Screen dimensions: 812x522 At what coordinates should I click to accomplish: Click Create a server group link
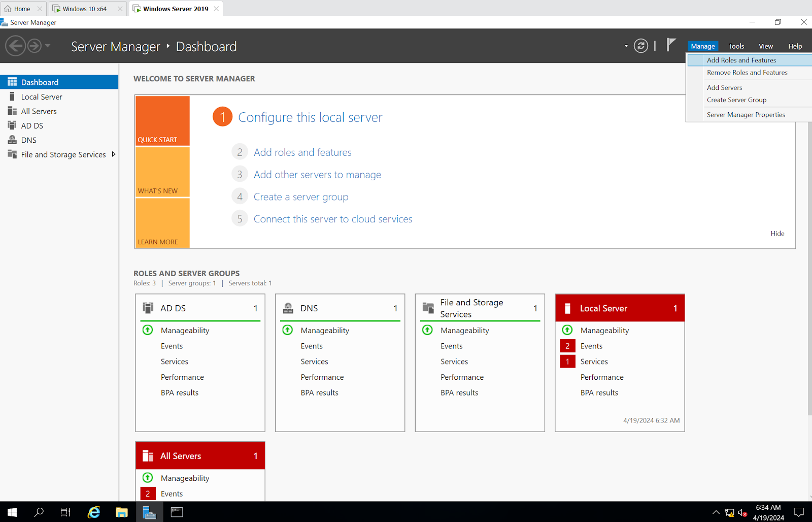[x=301, y=197]
